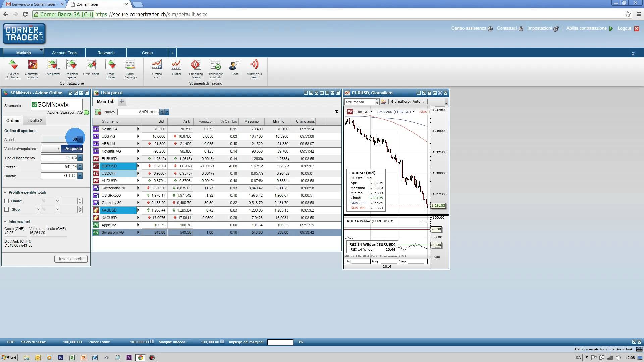Bookmark page with star icon

628,14
